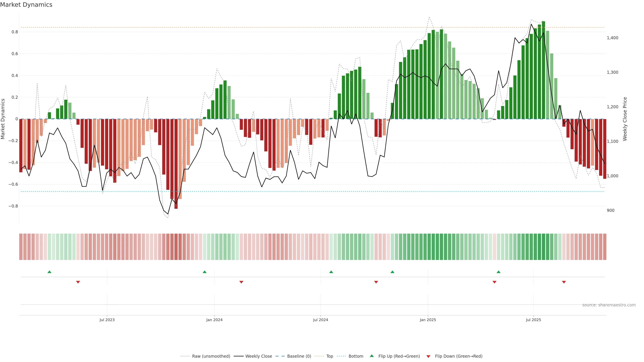The height and width of the screenshot is (362, 644).
Task: Click the source: sharemaestro.com text
Action: pos(609,305)
